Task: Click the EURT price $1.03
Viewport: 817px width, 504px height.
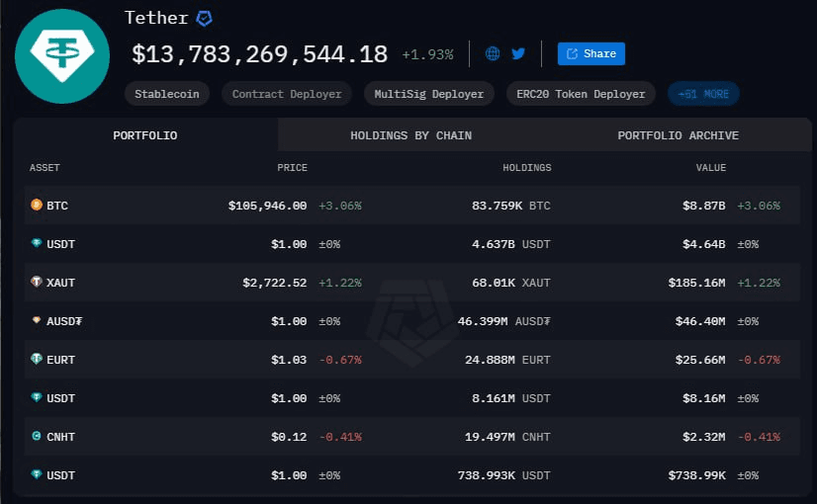Action: coord(289,360)
